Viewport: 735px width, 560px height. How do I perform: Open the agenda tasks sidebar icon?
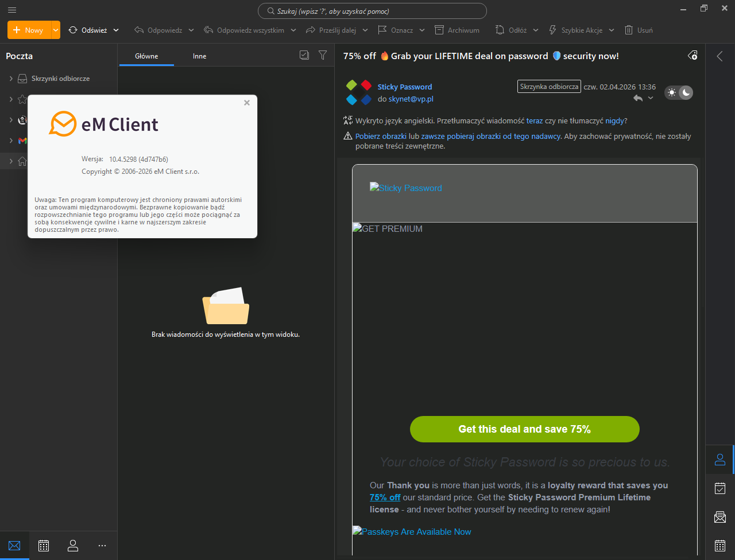point(720,488)
